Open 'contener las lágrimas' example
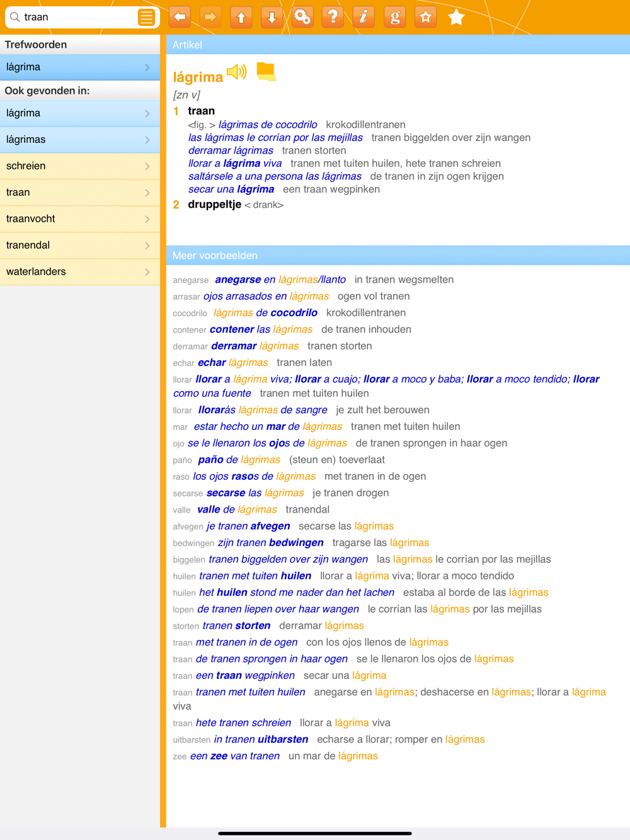 click(x=261, y=329)
